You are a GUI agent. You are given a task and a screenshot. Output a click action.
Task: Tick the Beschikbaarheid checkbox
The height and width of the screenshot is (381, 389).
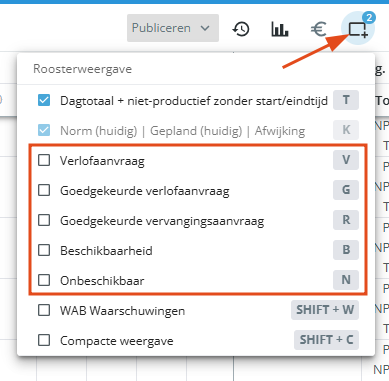click(44, 250)
